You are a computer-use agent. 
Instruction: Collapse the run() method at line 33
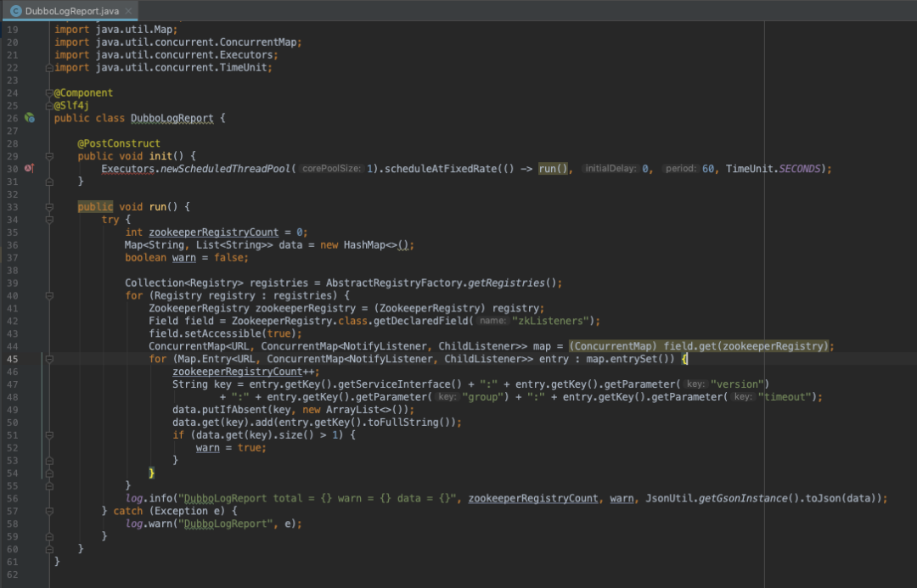pyautogui.click(x=49, y=207)
